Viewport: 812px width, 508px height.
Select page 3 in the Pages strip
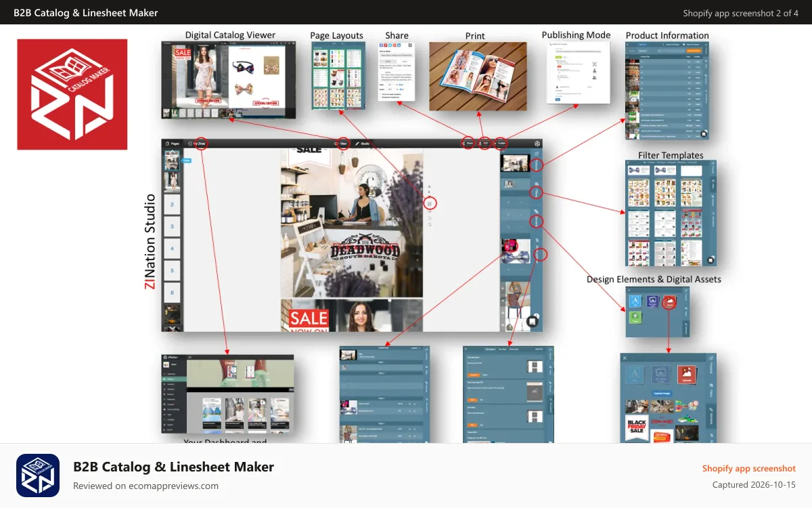tap(172, 226)
